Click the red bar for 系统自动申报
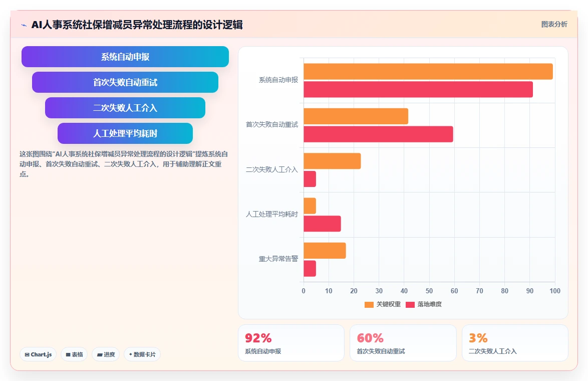The width and height of the screenshot is (588, 381). (418, 89)
